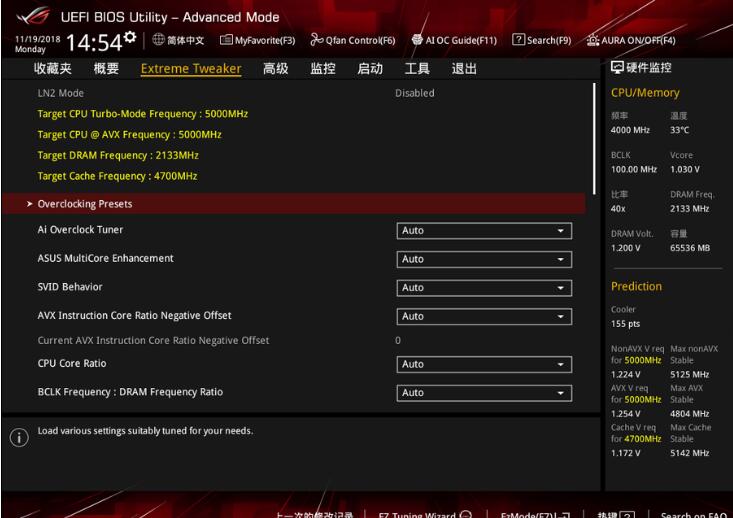Viewport: 733px width, 518px height.
Task: Click the 11/19/2018 Monday date
Action: (x=37, y=44)
